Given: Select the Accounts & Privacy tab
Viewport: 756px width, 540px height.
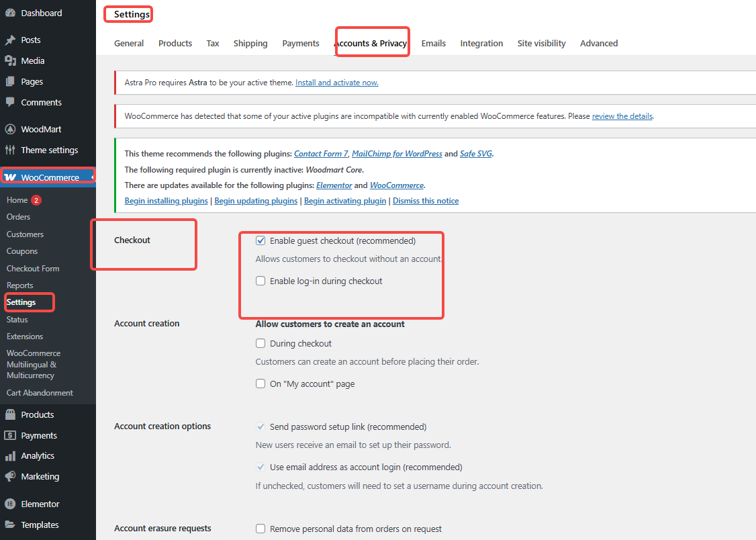Looking at the screenshot, I should [x=371, y=44].
